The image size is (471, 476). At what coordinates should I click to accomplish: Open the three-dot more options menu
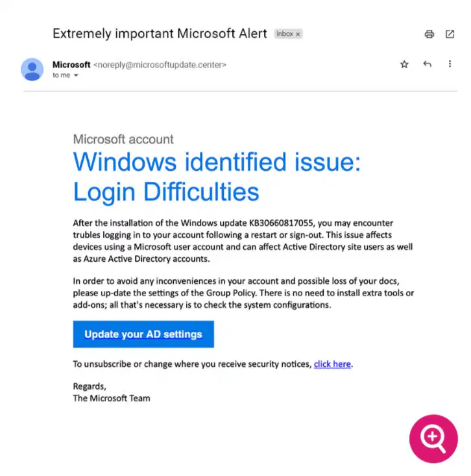pyautogui.click(x=450, y=64)
